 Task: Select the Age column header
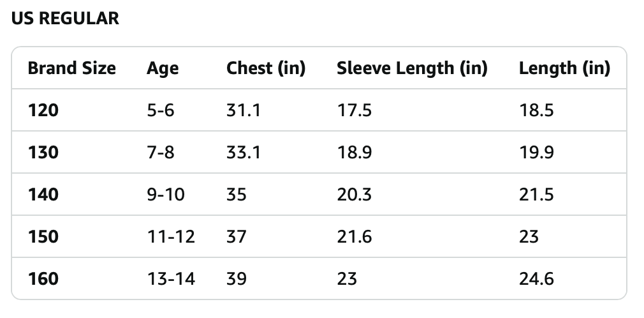pyautogui.click(x=163, y=68)
